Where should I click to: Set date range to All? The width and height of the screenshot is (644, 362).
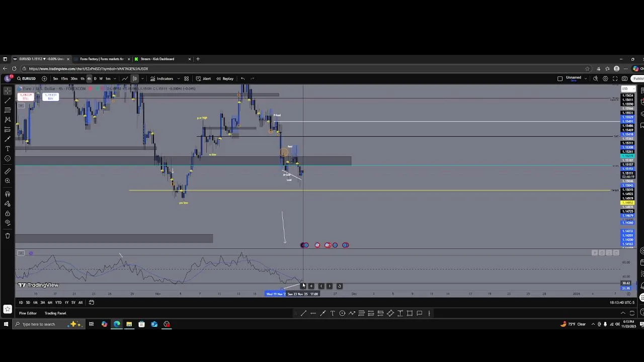(80, 303)
